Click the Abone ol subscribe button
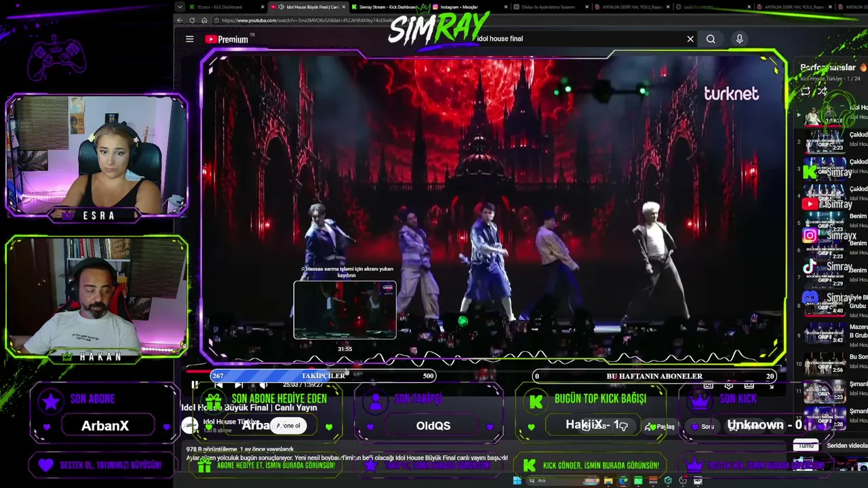The height and width of the screenshot is (488, 868). 288,426
